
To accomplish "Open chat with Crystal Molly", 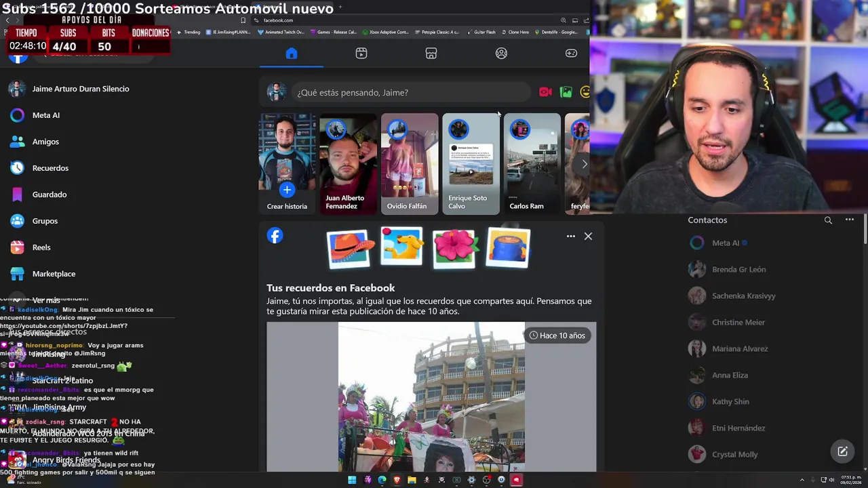I will pos(723,454).
